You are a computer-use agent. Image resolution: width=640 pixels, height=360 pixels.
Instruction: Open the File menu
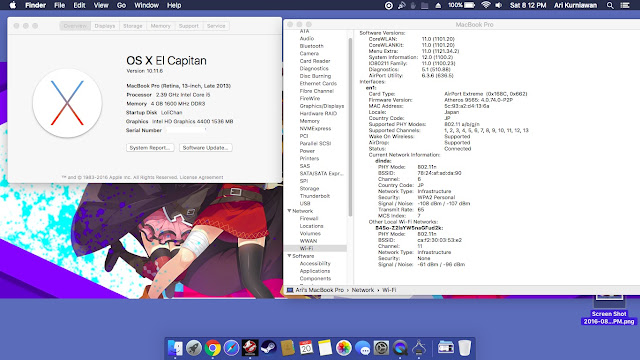tap(60, 5)
